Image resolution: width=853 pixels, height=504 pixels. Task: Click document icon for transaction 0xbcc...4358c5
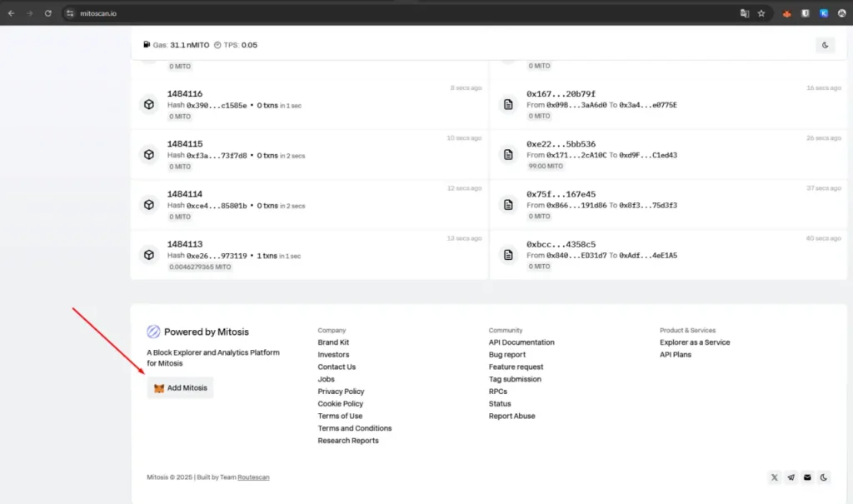[508, 255]
